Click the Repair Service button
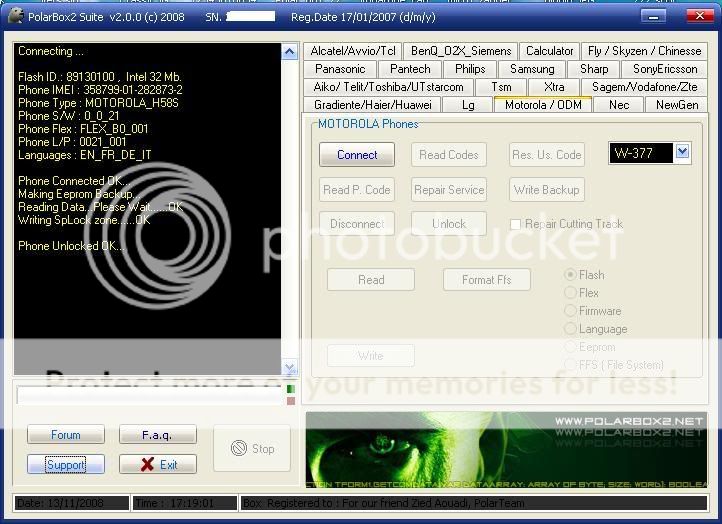The height and width of the screenshot is (524, 722). [448, 189]
